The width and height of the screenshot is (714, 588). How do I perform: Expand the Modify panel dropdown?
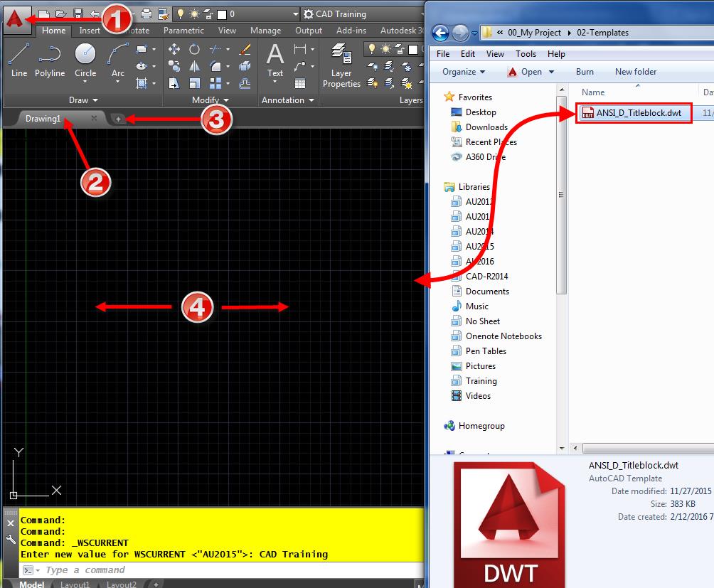225,100
